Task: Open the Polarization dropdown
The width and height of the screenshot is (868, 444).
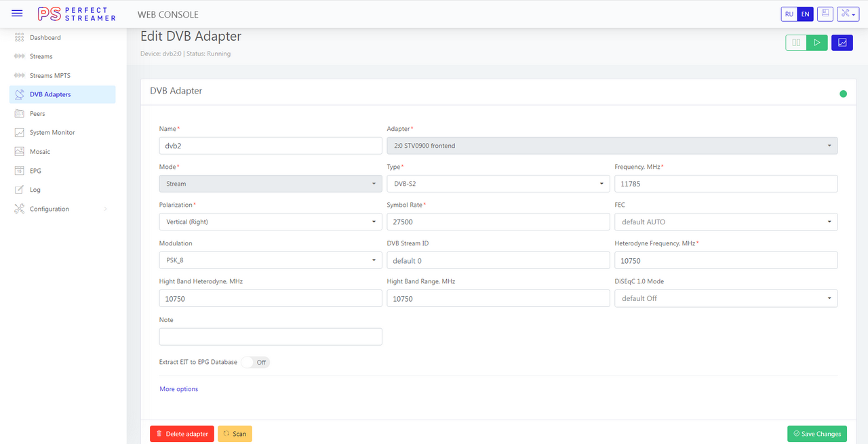Action: point(271,222)
